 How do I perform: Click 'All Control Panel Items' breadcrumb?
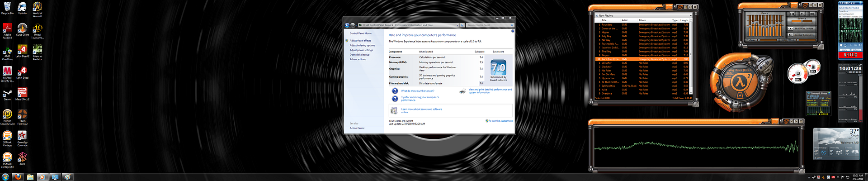(378, 25)
